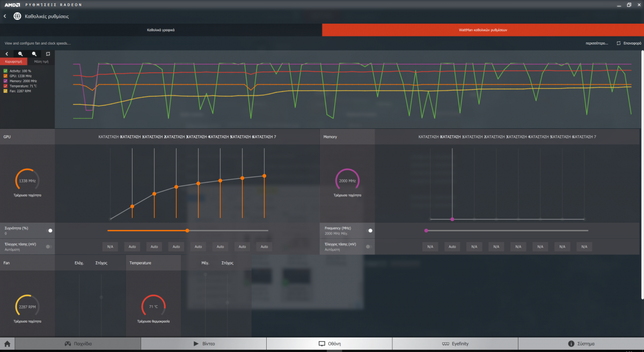Screen dimensions: 644x352
Task: Click the Επαναφορά reset button
Action: (628, 43)
